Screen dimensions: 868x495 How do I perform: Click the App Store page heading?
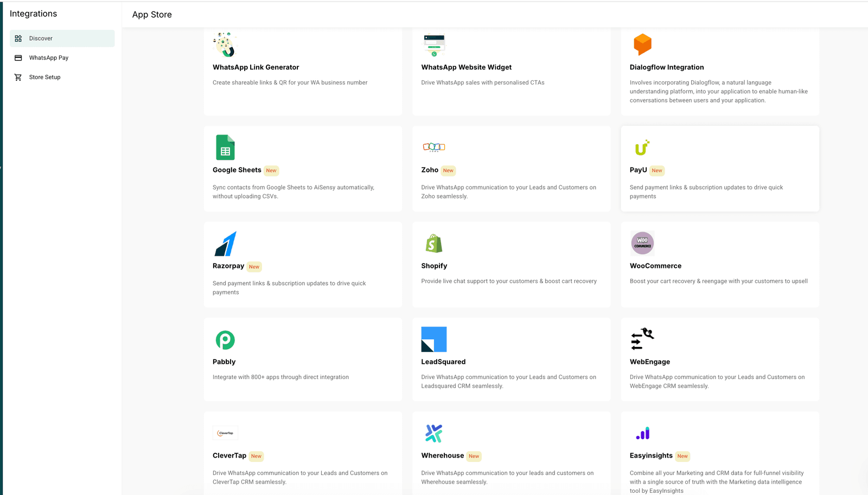coord(152,15)
